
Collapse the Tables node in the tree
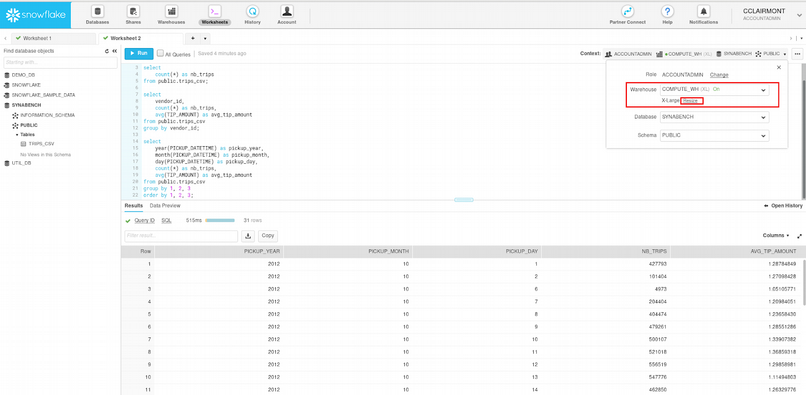pyautogui.click(x=16, y=135)
